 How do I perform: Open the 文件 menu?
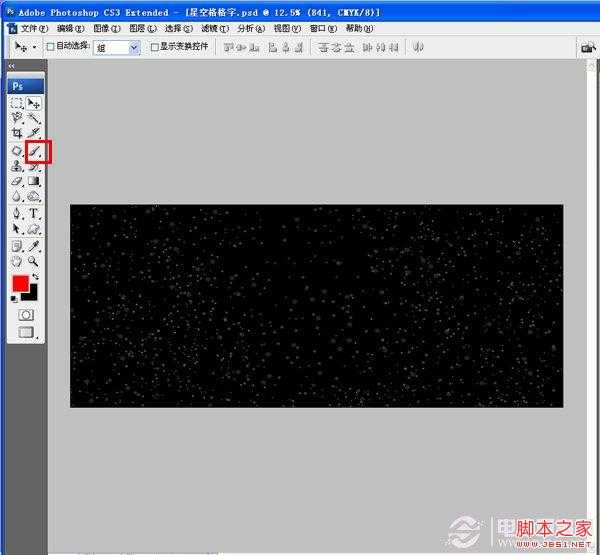(x=33, y=29)
